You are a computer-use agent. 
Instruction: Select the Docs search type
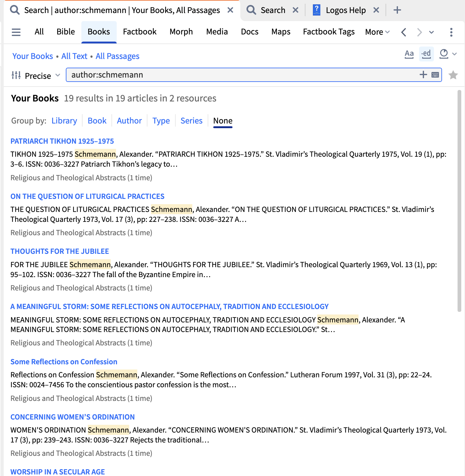click(x=250, y=32)
